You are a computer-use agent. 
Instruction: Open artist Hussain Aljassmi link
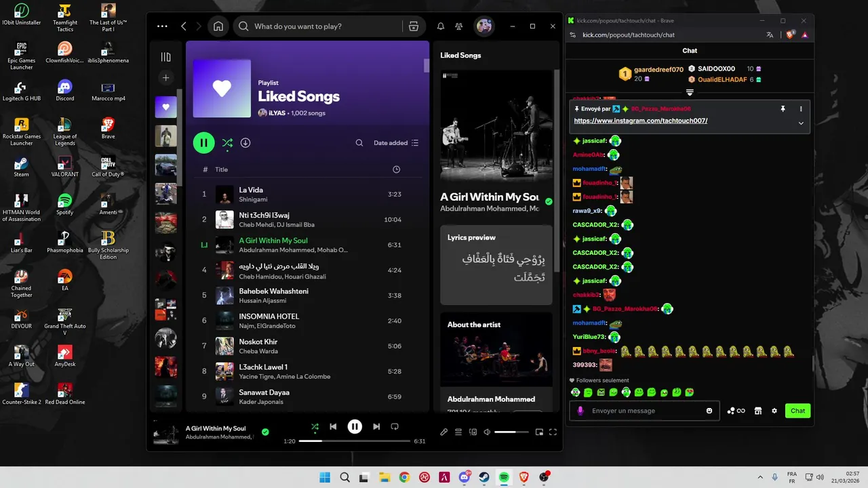click(262, 300)
